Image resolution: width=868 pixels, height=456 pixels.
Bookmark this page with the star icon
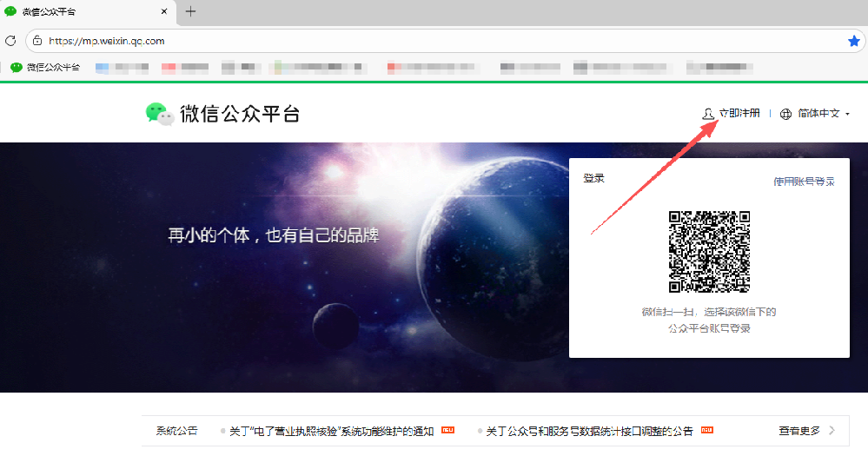pos(853,41)
